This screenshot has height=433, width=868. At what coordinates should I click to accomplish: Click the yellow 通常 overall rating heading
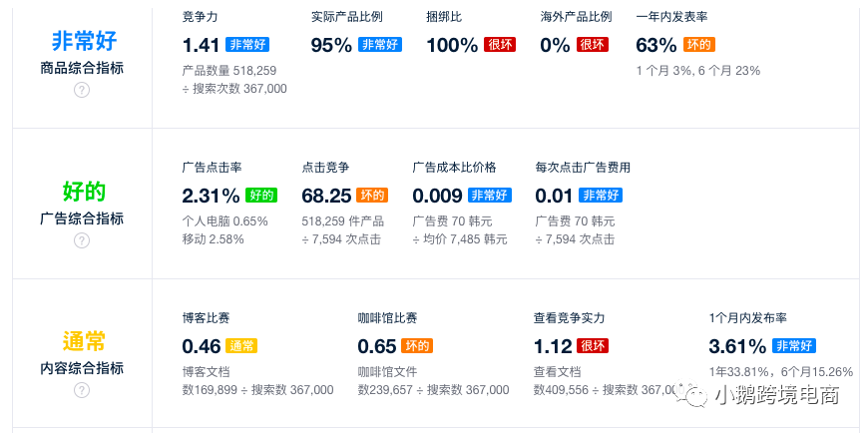(84, 341)
